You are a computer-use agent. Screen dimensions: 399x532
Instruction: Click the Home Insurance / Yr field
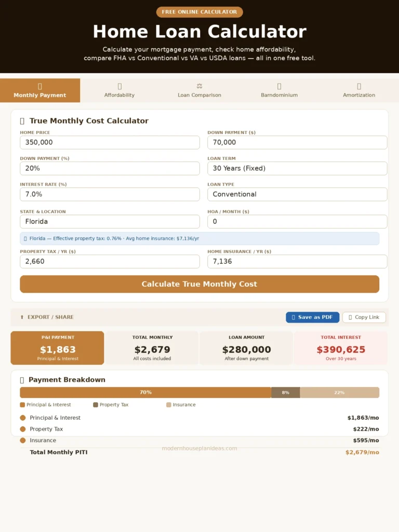point(297,262)
